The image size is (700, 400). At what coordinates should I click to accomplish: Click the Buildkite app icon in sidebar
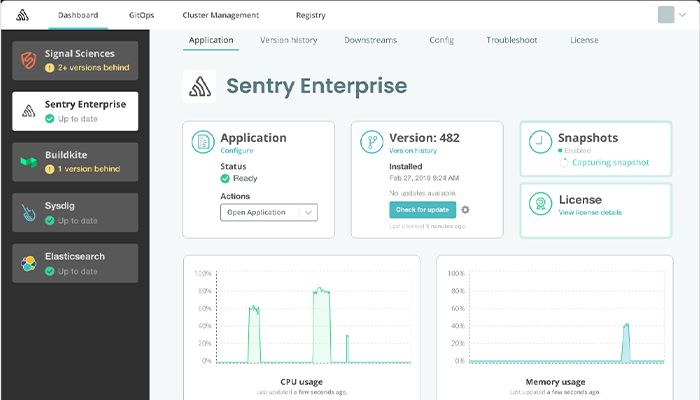coord(29,162)
